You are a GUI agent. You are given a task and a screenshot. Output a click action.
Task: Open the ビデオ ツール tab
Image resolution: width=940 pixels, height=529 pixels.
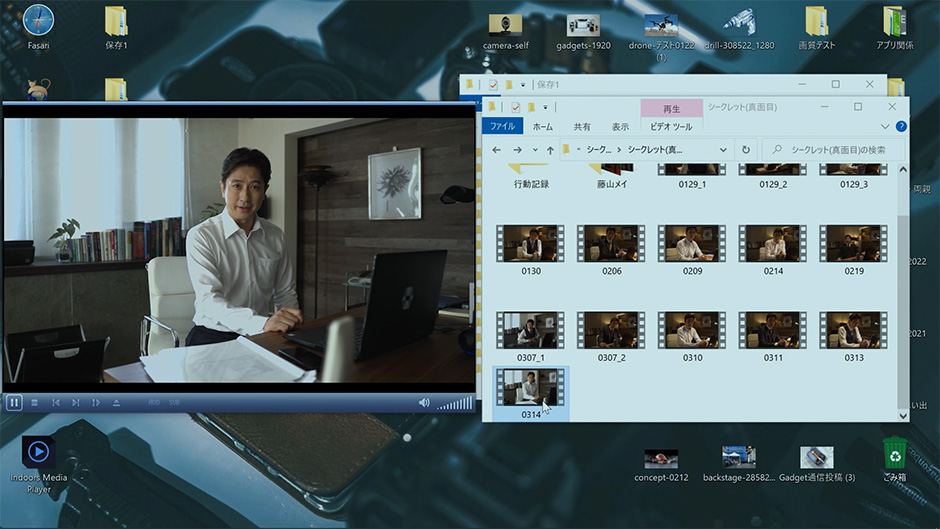(x=671, y=127)
